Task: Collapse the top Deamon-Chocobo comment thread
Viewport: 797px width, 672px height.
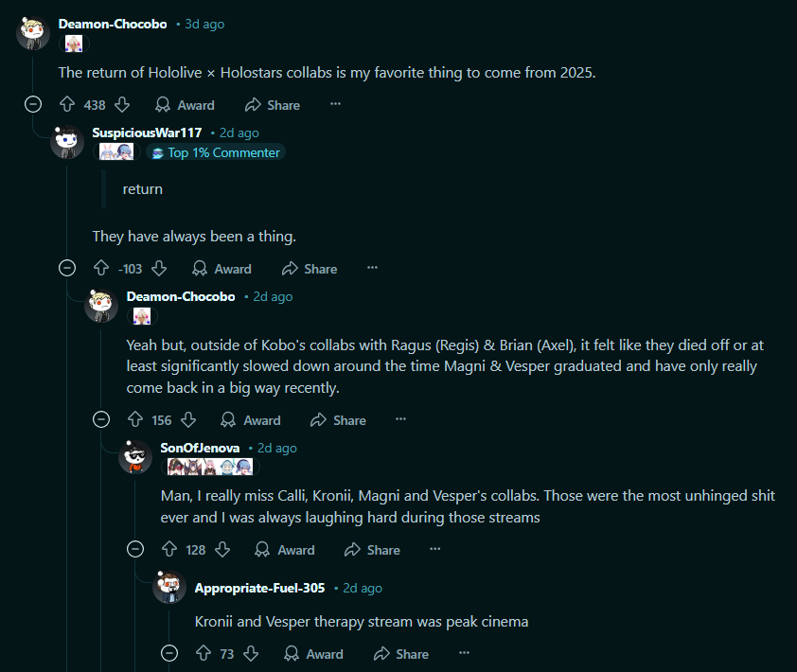Action: pyautogui.click(x=33, y=105)
